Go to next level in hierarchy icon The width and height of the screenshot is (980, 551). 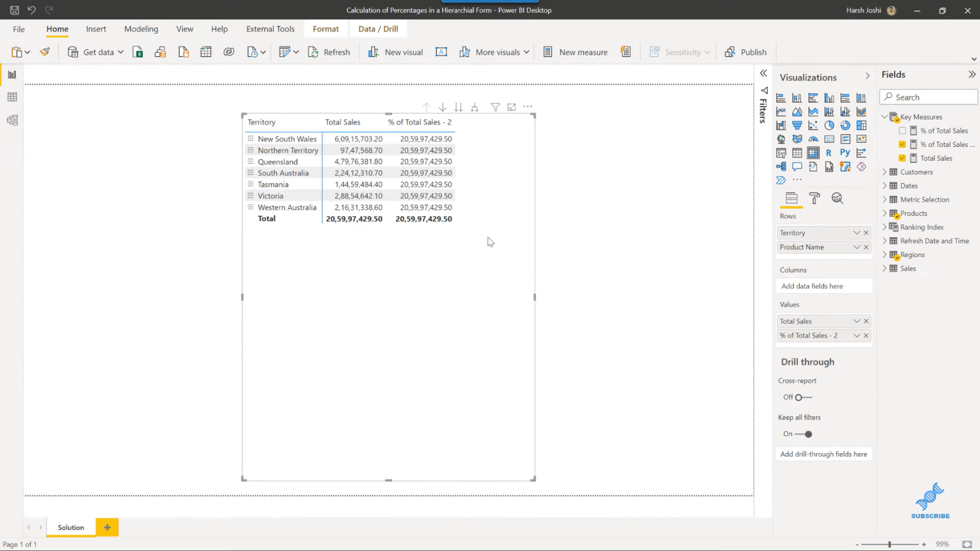point(459,107)
